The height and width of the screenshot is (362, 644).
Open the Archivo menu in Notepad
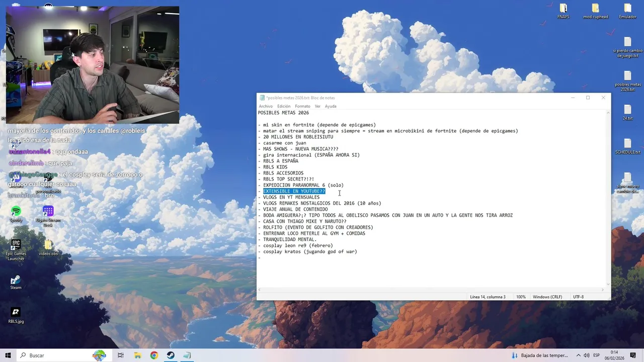266,106
